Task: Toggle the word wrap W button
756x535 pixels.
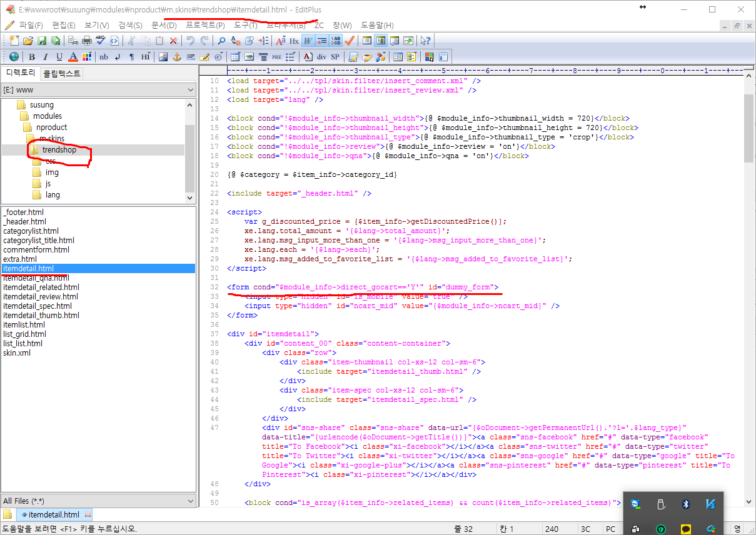Action: 308,41
